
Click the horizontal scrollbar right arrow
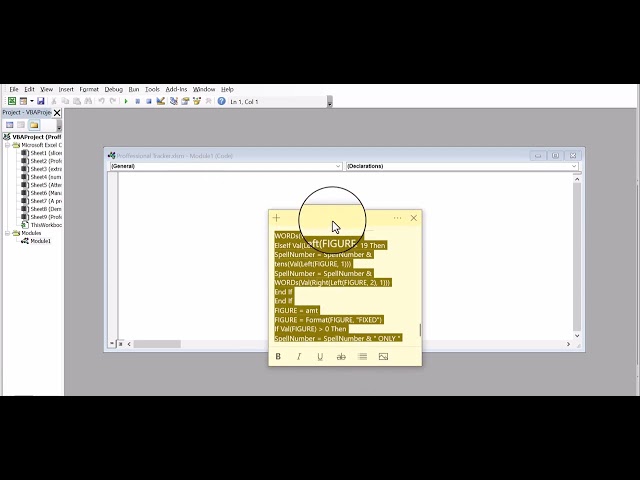(568, 344)
